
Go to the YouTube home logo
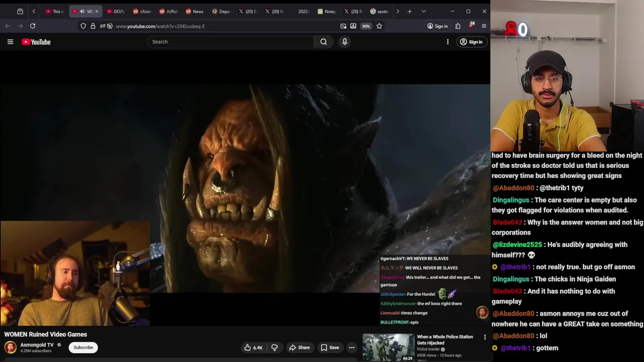point(36,42)
